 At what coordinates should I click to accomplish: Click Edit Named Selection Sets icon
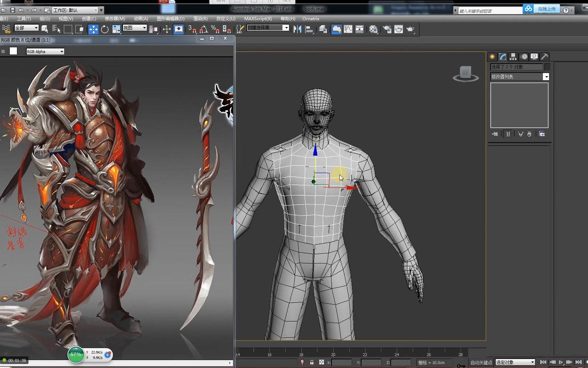240,29
